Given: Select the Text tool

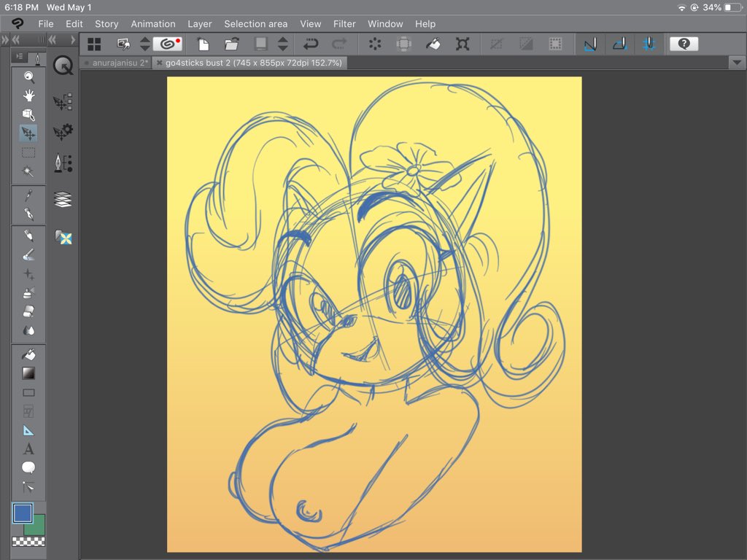Looking at the screenshot, I should (28, 449).
